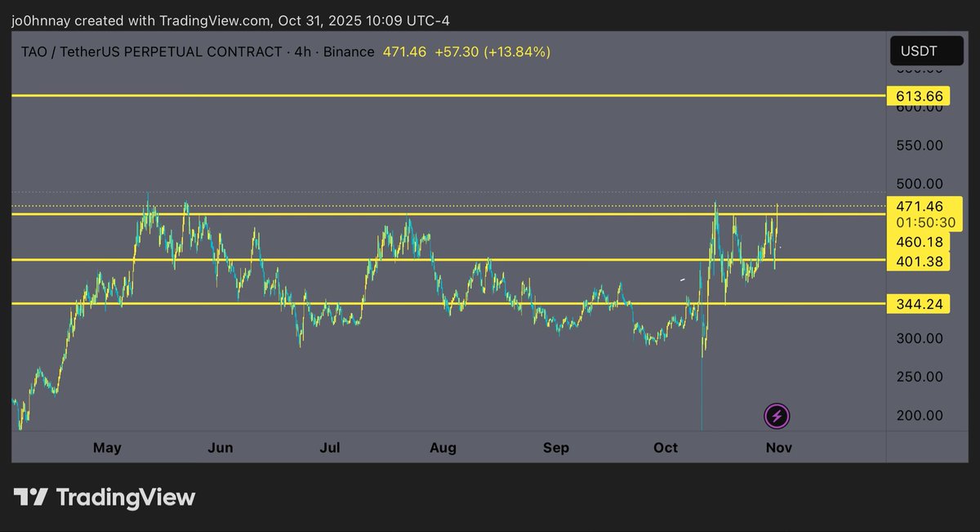
Task: Click the Oct label on time axis
Action: point(666,448)
